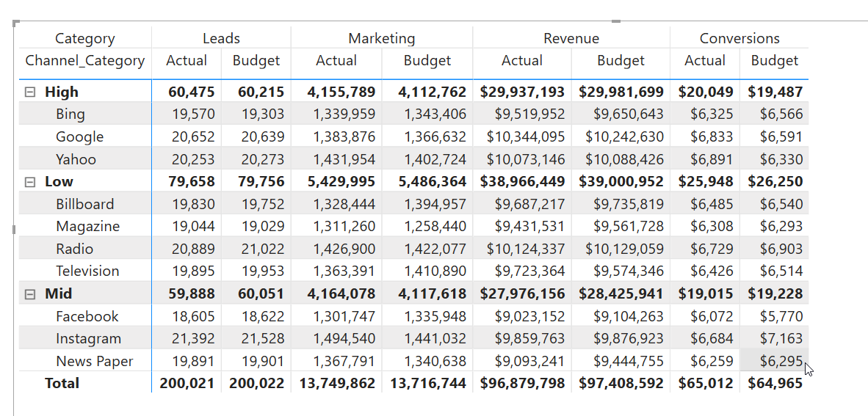Click the Conversions column group header

[x=739, y=38]
